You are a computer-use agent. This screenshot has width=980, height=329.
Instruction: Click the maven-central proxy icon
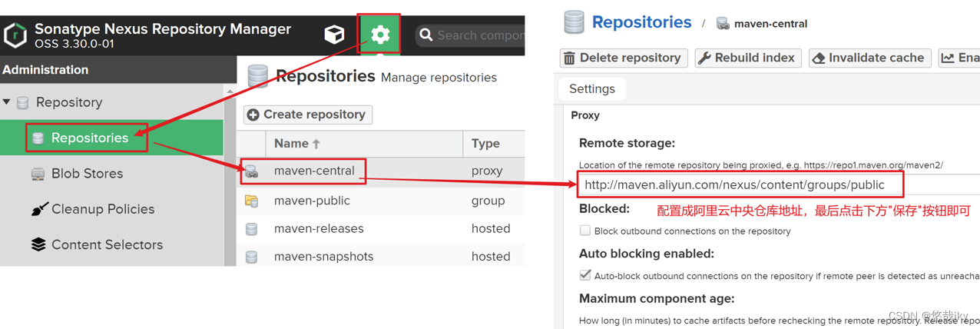pyautogui.click(x=251, y=172)
